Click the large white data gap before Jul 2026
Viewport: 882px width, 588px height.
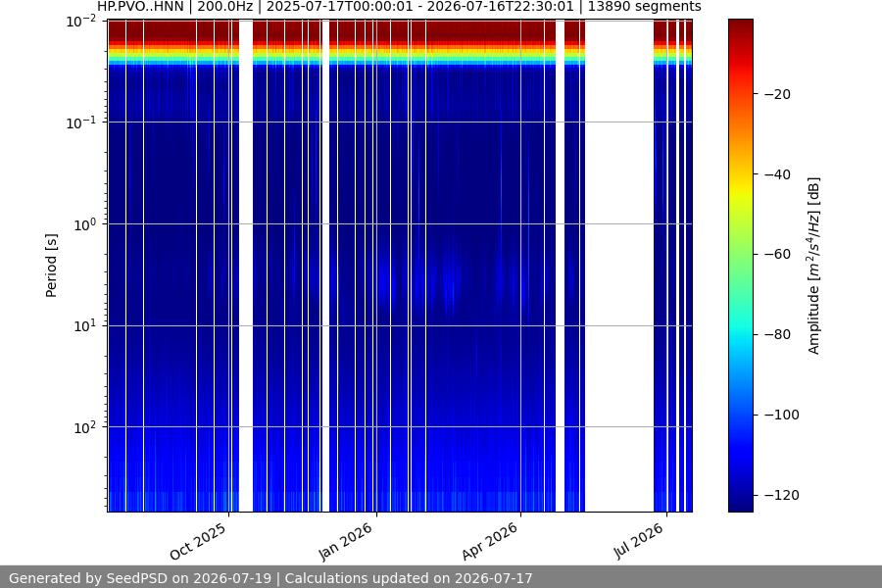619,266
